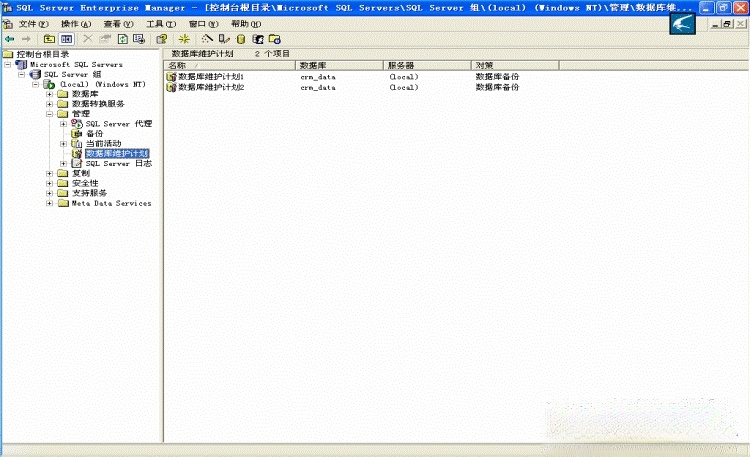
Task: Click the delete X toolbar icon
Action: [88, 39]
